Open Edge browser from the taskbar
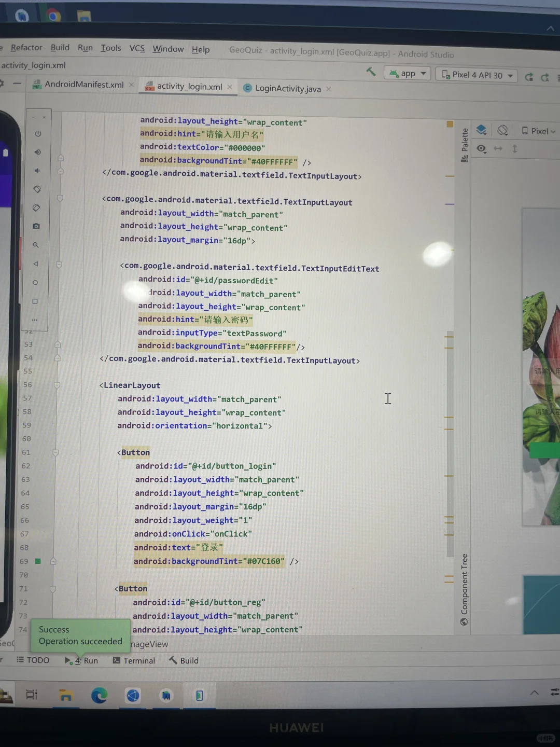560x747 pixels. point(99,695)
